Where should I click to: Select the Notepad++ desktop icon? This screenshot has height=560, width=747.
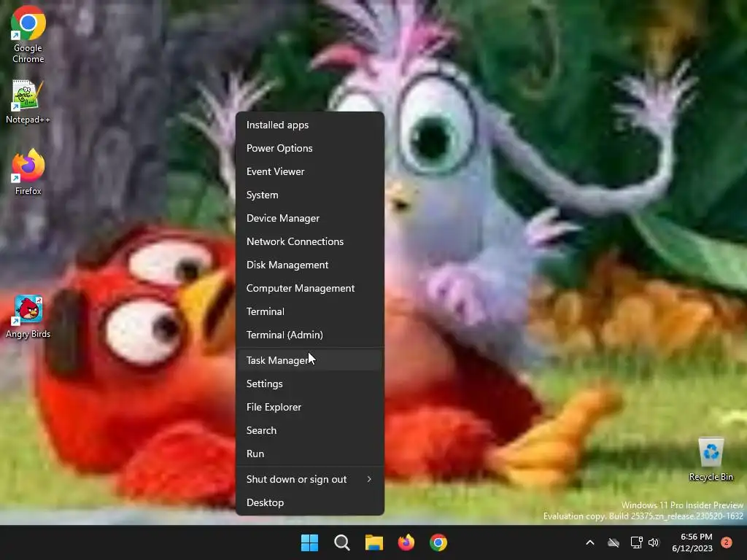tap(28, 102)
